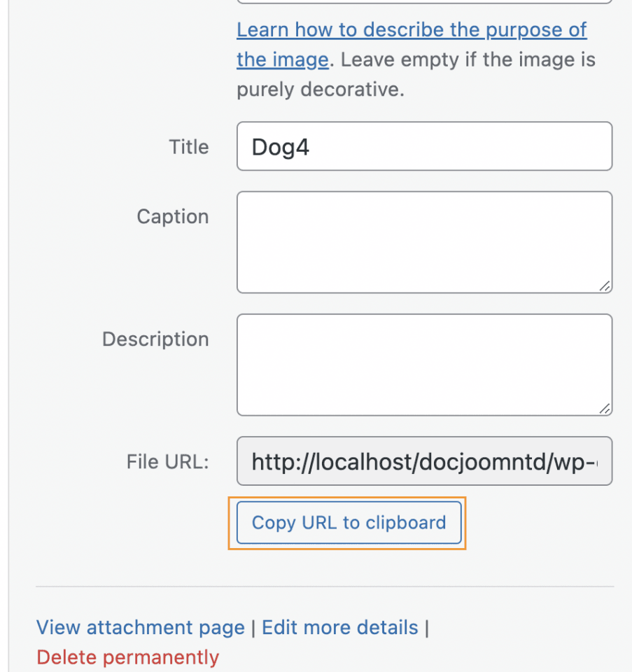The height and width of the screenshot is (672, 632).
Task: Click the horizontal divider above the attachment links
Action: pyautogui.click(x=325, y=586)
